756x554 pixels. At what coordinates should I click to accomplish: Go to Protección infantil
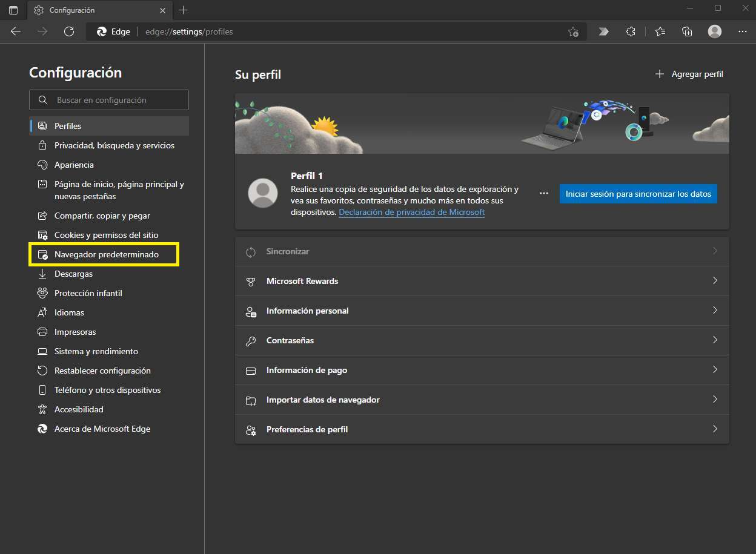(x=109, y=293)
